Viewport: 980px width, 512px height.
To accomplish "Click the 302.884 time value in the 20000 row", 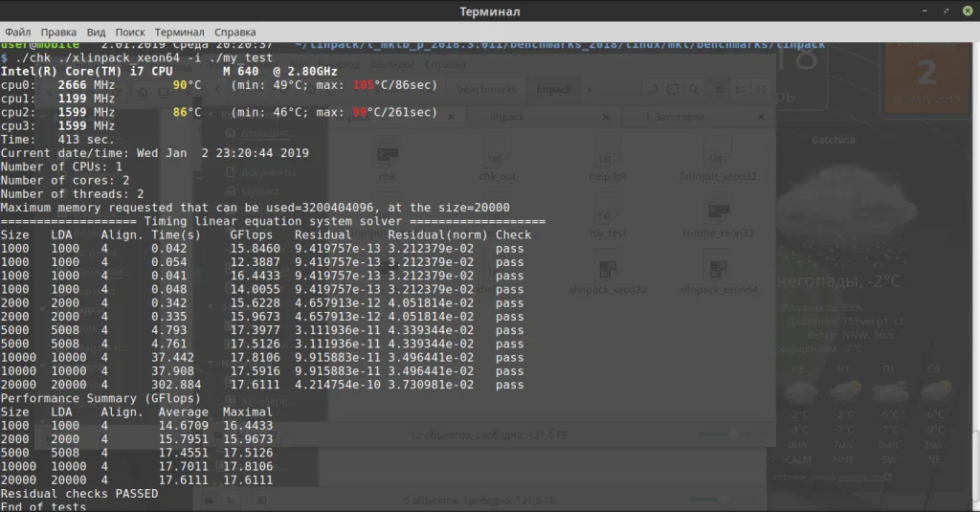I will point(176,385).
